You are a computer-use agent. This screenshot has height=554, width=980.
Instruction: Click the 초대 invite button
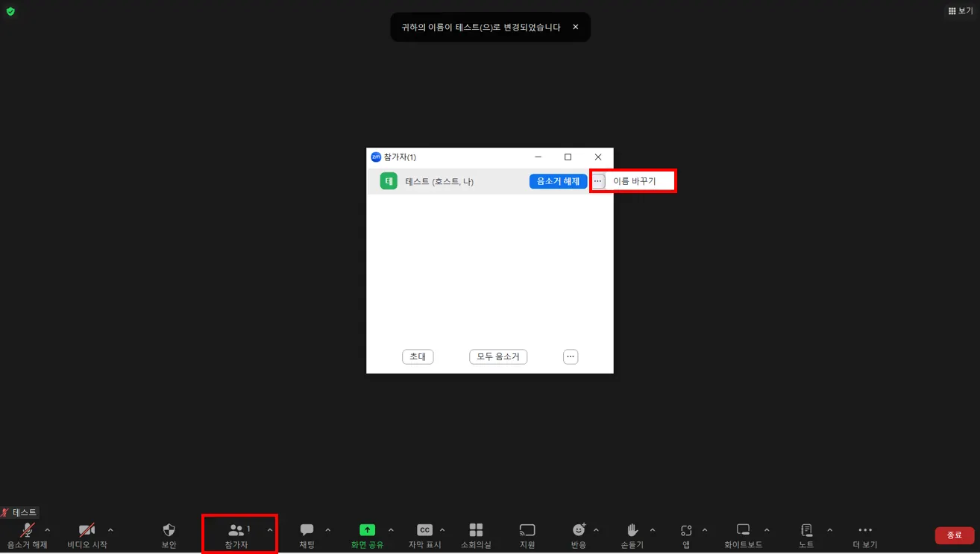(x=418, y=357)
